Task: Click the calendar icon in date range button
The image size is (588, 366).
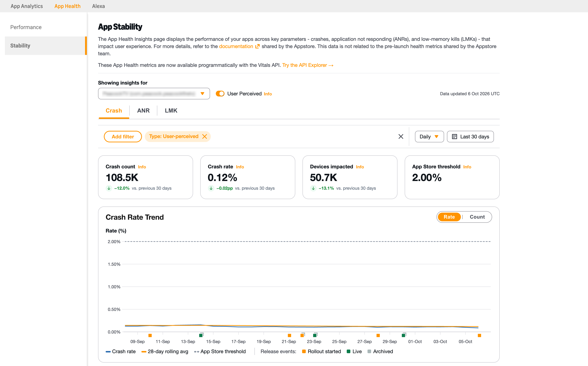Action: [x=454, y=137]
